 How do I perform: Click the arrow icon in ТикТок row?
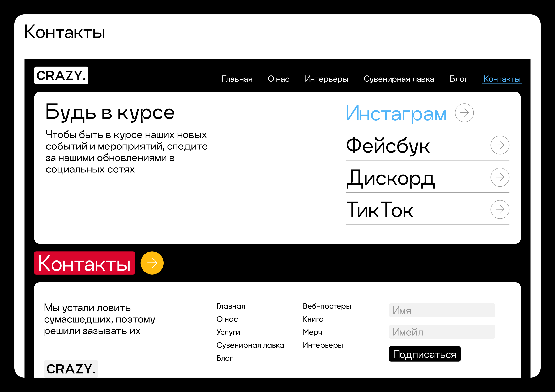pos(500,209)
